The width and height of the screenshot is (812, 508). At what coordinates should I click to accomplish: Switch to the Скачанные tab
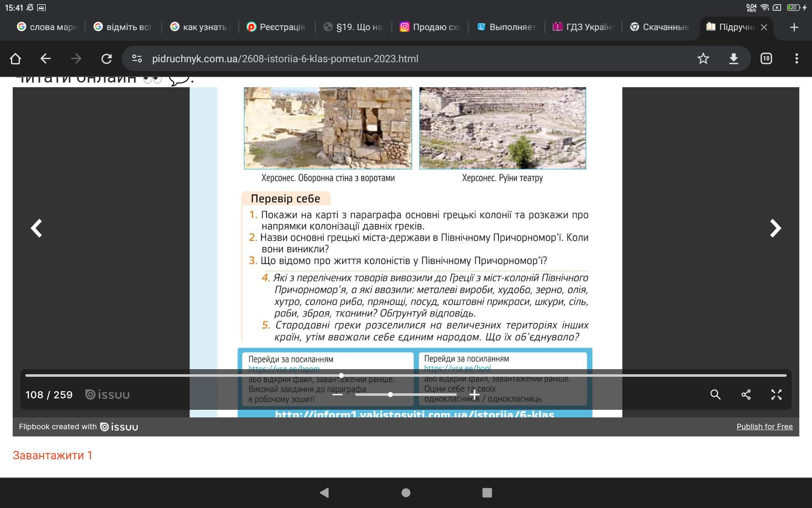pos(660,27)
